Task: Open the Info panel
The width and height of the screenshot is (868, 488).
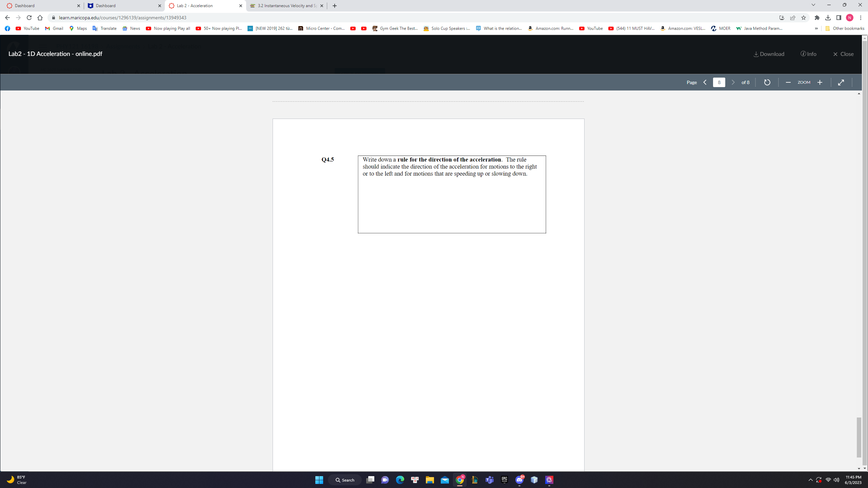Action: pyautogui.click(x=808, y=54)
